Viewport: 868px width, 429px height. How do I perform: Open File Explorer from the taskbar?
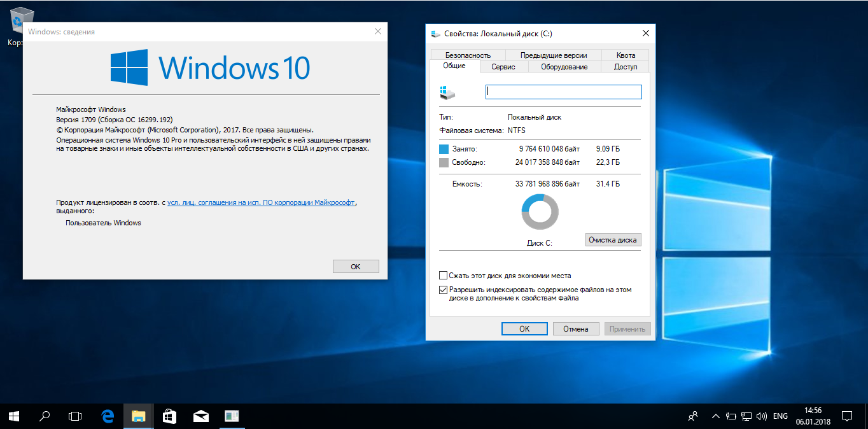[138, 416]
